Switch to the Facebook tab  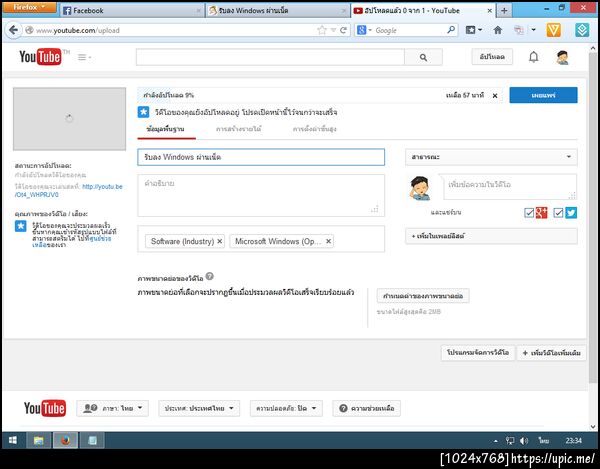(131, 11)
